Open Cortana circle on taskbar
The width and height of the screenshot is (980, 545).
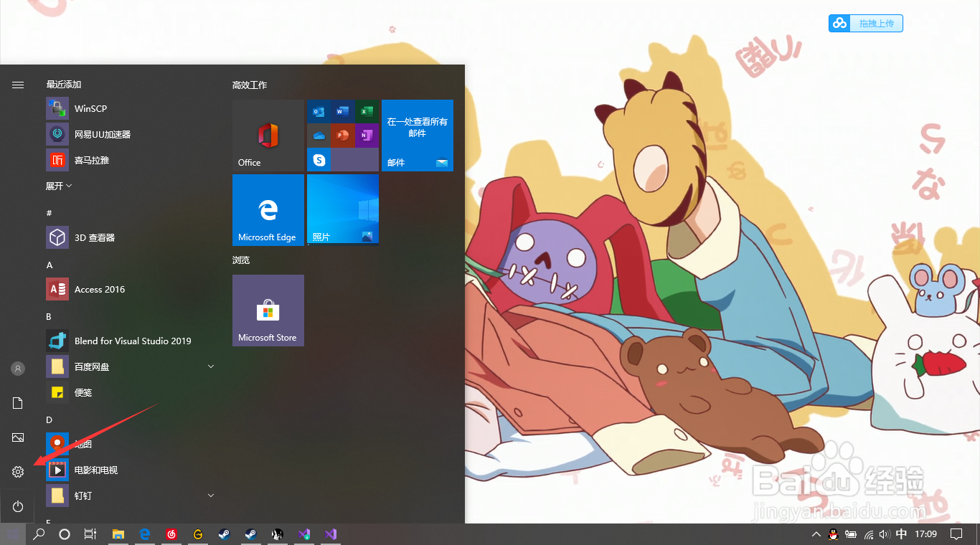(65, 534)
